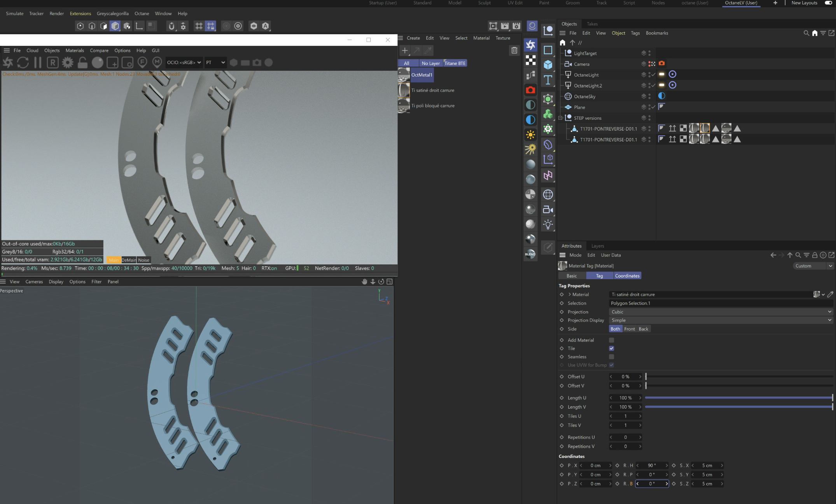
Task: Click the Camera tag icon beside Camera object
Action: 661,63
